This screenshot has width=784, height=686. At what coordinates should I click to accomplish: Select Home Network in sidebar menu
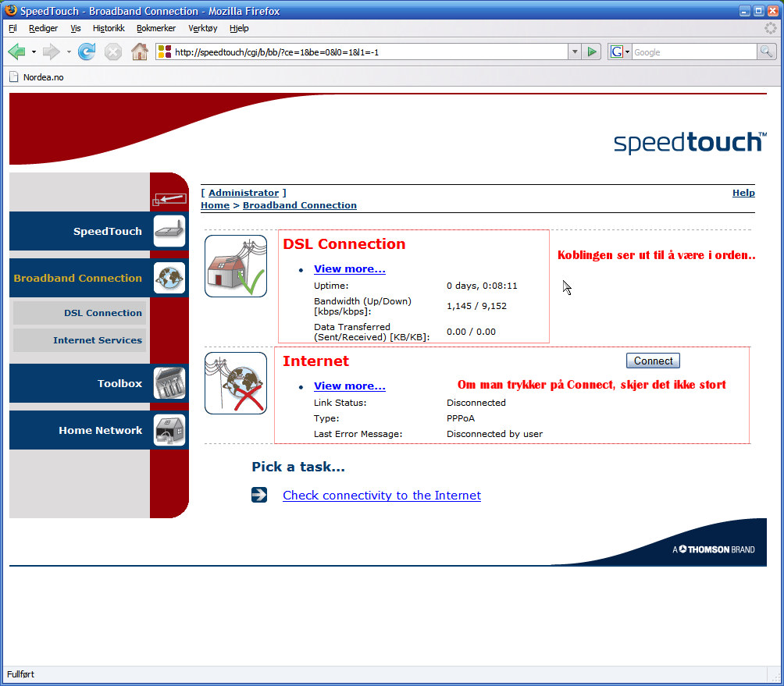click(x=100, y=430)
